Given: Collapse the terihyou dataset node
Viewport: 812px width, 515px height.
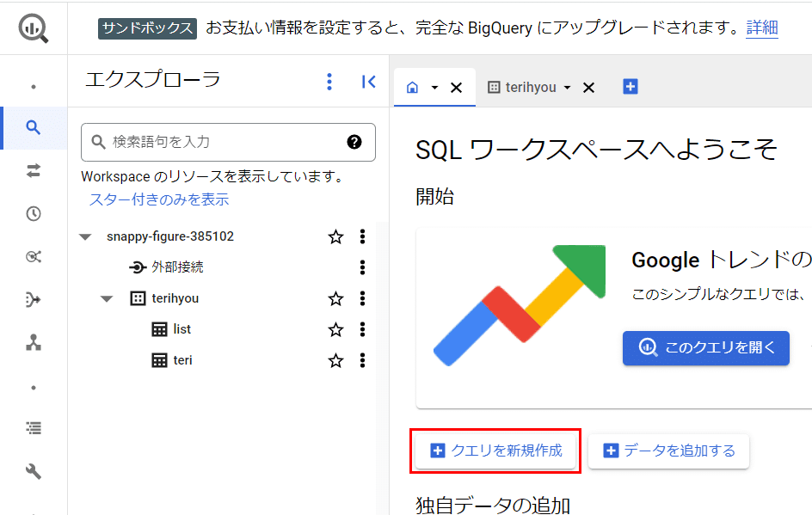Looking at the screenshot, I should 107,298.
